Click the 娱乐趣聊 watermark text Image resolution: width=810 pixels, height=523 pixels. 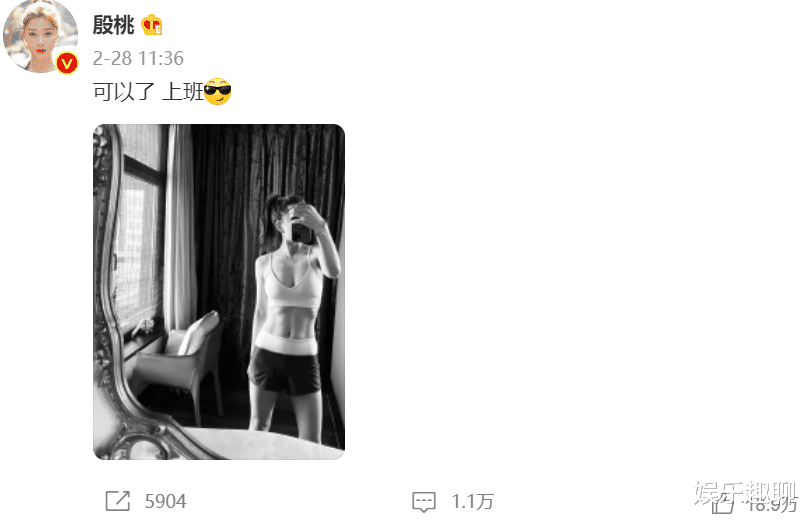[x=745, y=493]
